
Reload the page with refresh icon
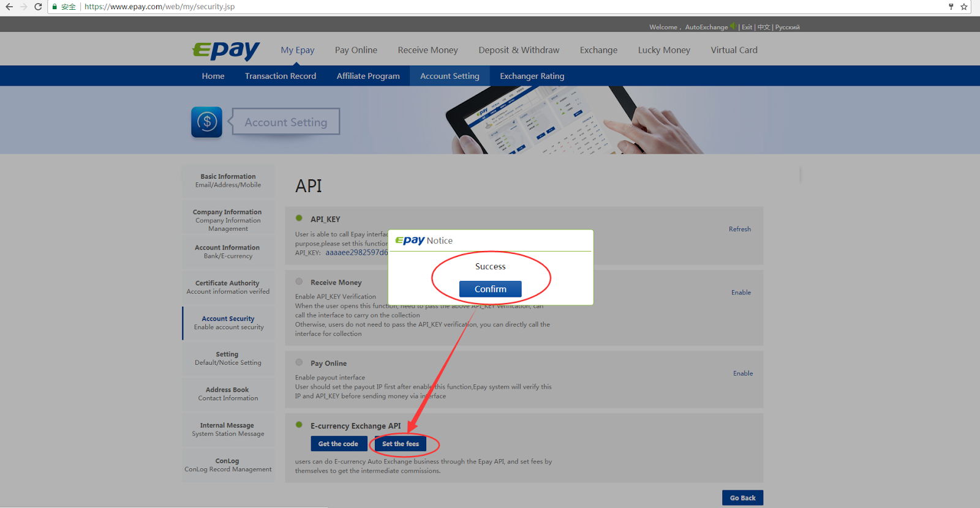point(38,7)
